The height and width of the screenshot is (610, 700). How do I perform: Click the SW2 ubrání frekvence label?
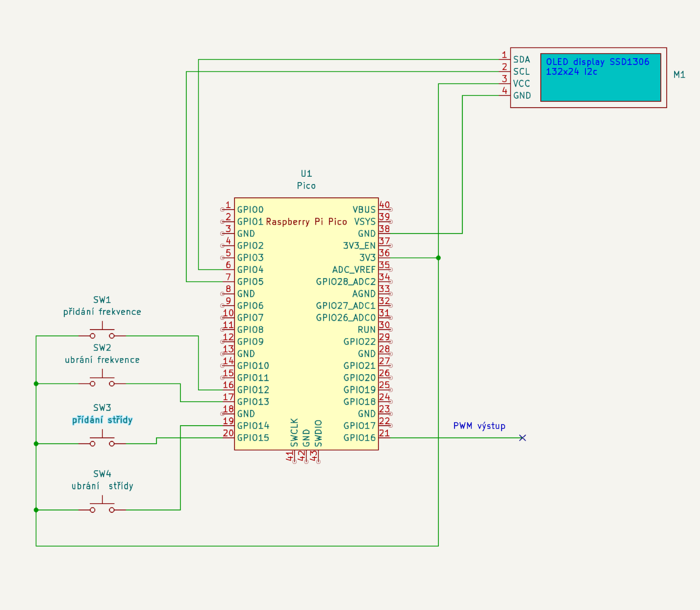102,359
